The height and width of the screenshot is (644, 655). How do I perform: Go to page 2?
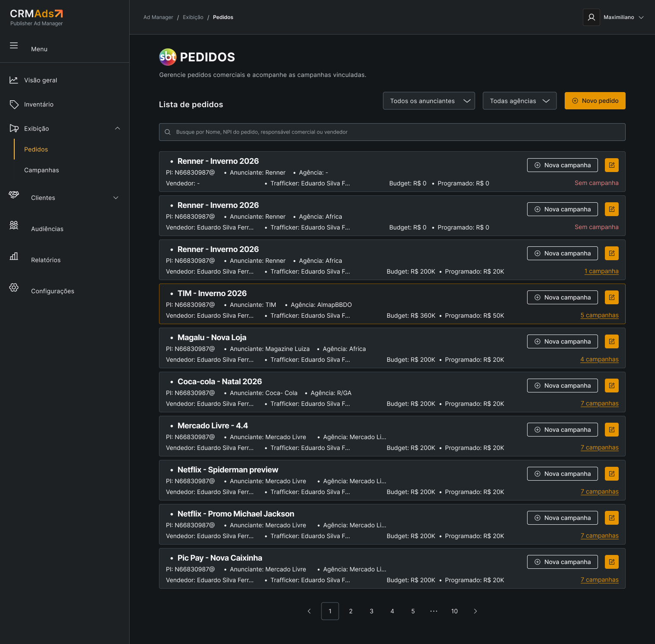tap(351, 611)
